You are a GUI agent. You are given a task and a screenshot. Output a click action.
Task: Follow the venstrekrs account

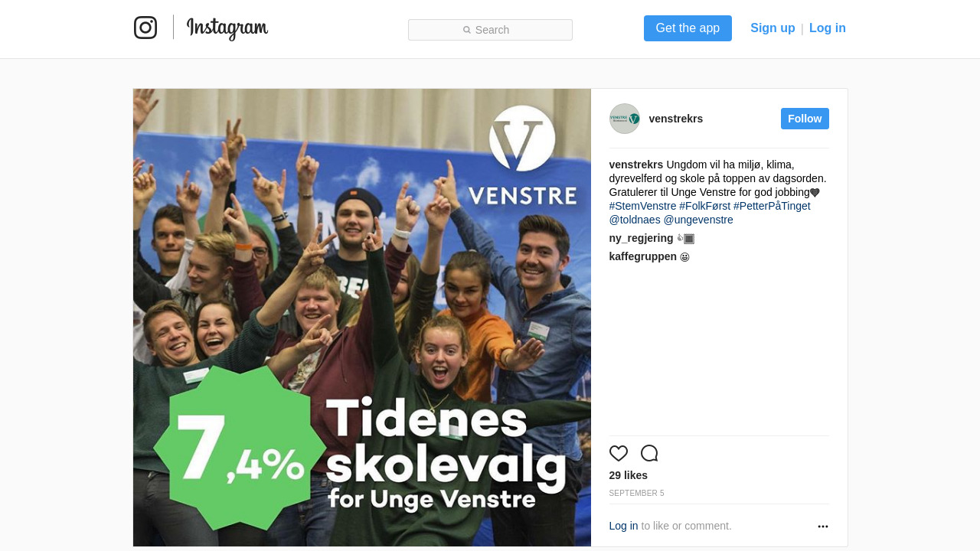[x=805, y=119]
